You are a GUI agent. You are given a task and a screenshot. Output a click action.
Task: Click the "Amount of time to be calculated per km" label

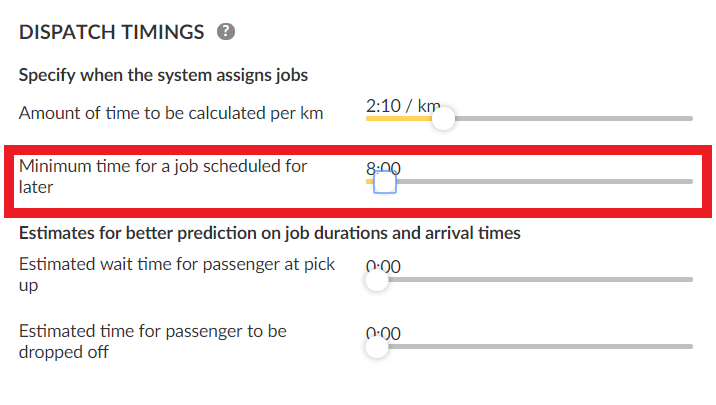click(171, 113)
